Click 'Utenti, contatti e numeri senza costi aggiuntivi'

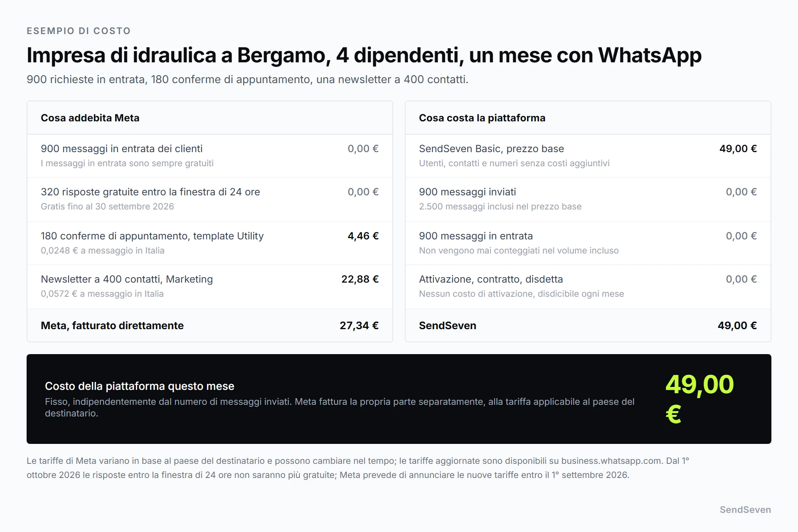coord(514,163)
